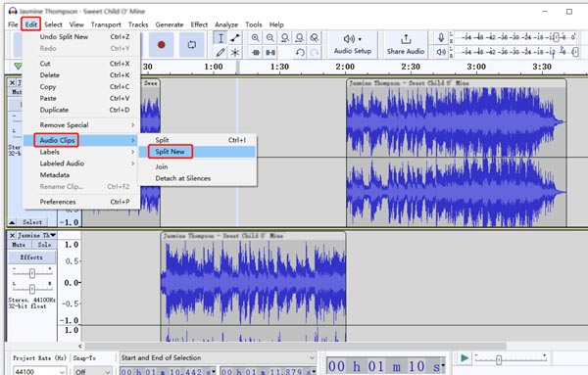Viewport: 588px width, 375px height.
Task: Click the second track gain slider
Action: (32, 273)
